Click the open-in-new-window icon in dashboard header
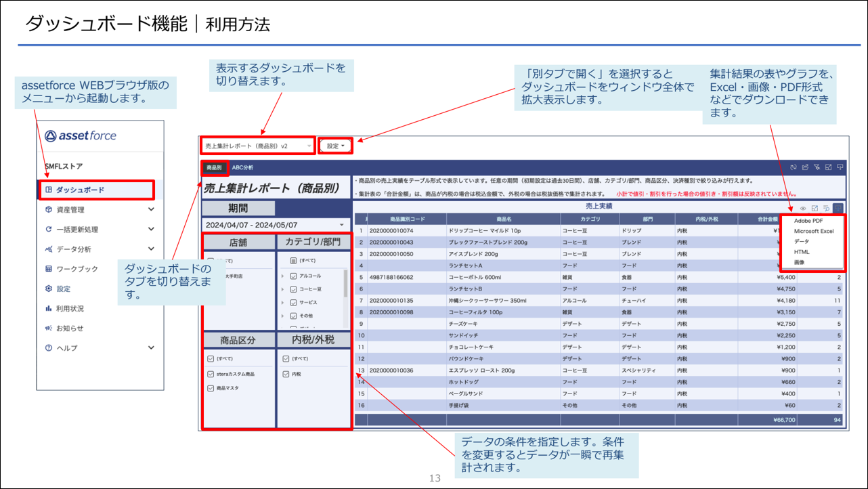The width and height of the screenshot is (868, 489). [x=828, y=167]
